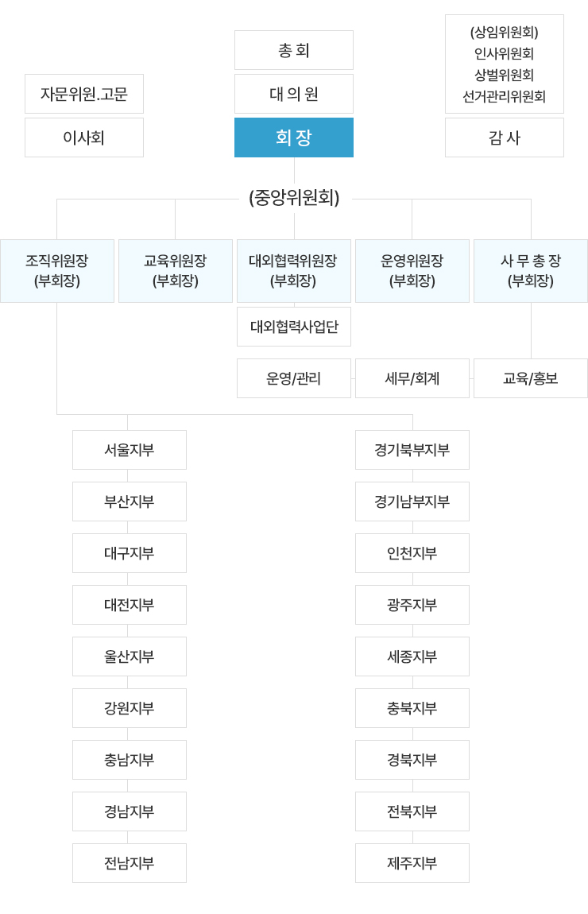Click the 사무총장 (부회장) box

click(531, 271)
